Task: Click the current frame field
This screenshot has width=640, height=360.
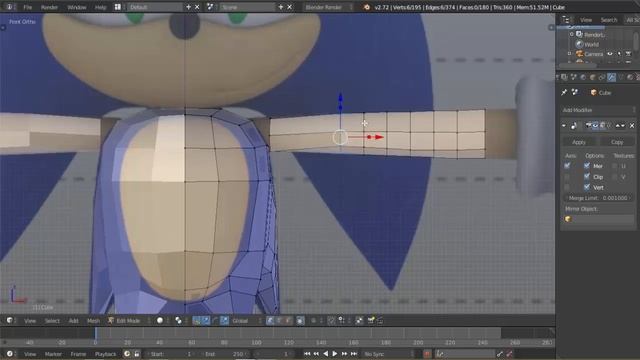Action: [273, 354]
